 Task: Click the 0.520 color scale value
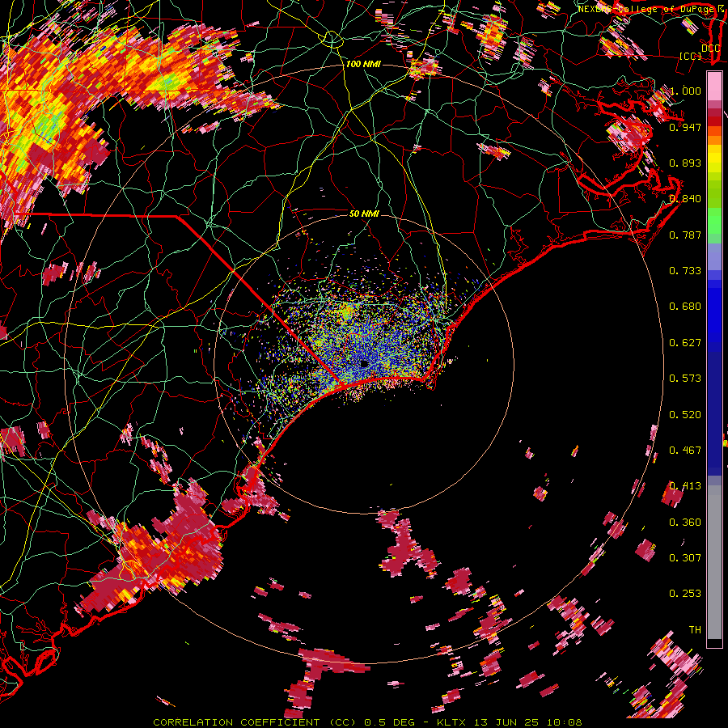(x=685, y=415)
